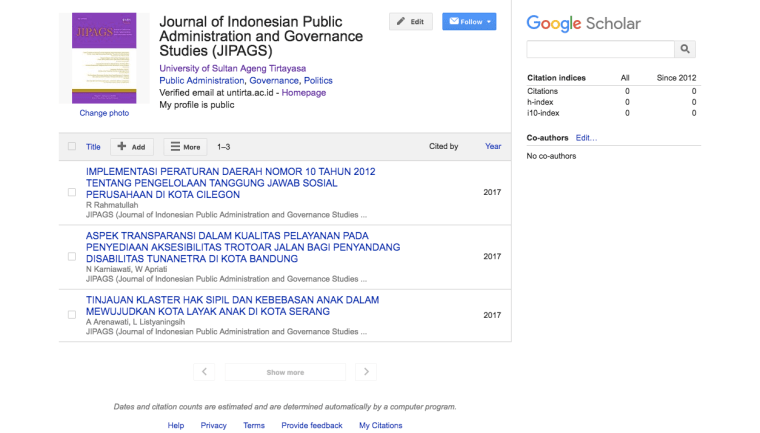This screenshot has height=433, width=760.
Task: Open the Terms footer link
Action: coord(254,425)
